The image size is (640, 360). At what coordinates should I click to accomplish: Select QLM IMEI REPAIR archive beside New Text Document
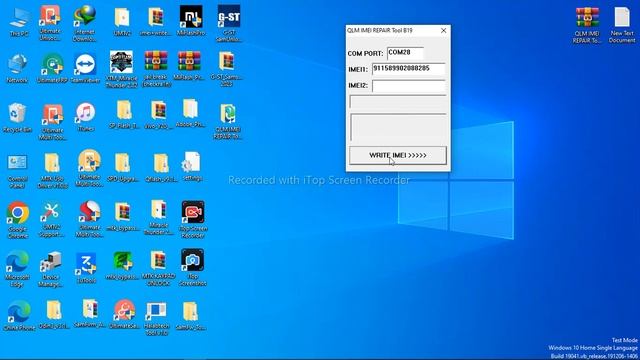(587, 25)
